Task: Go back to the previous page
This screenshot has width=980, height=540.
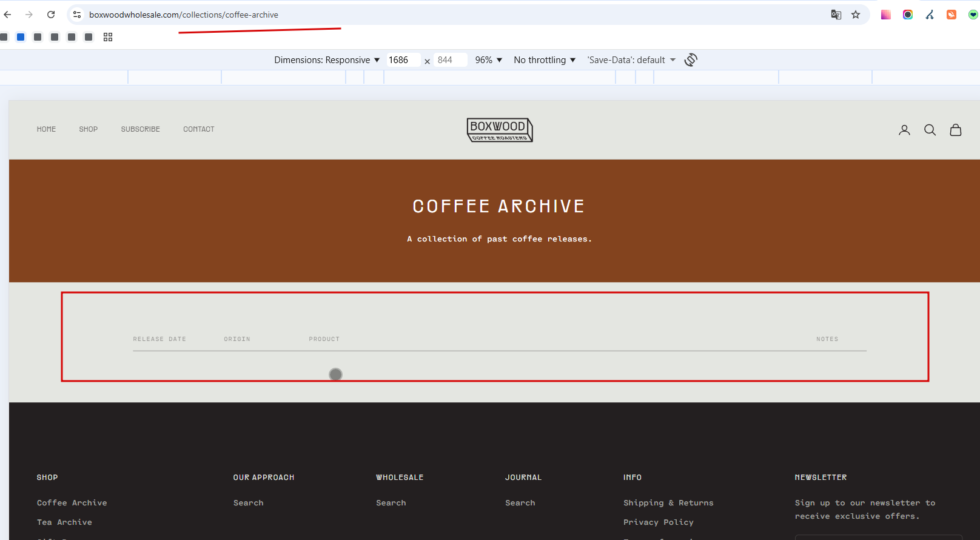Action: pos(7,15)
